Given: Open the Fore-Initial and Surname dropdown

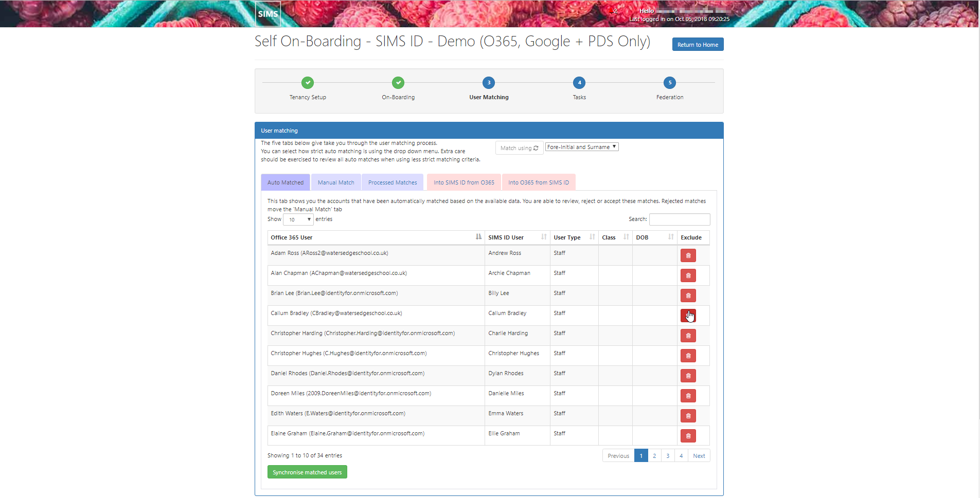Looking at the screenshot, I should coord(582,147).
